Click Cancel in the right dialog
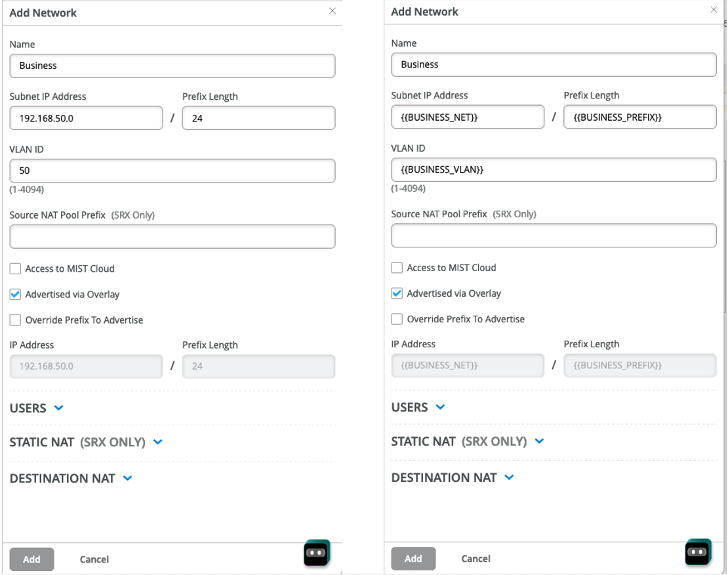 coord(475,559)
